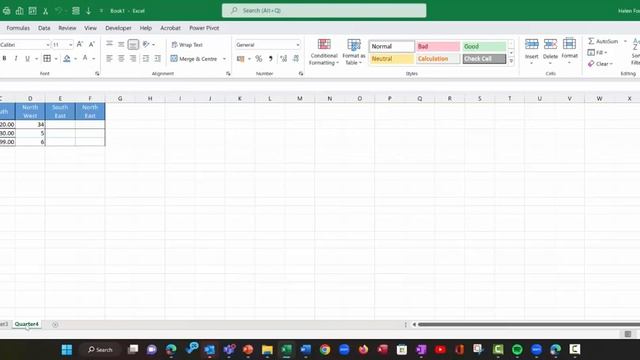Open the Fill menu
640x360 pixels.
597,53
